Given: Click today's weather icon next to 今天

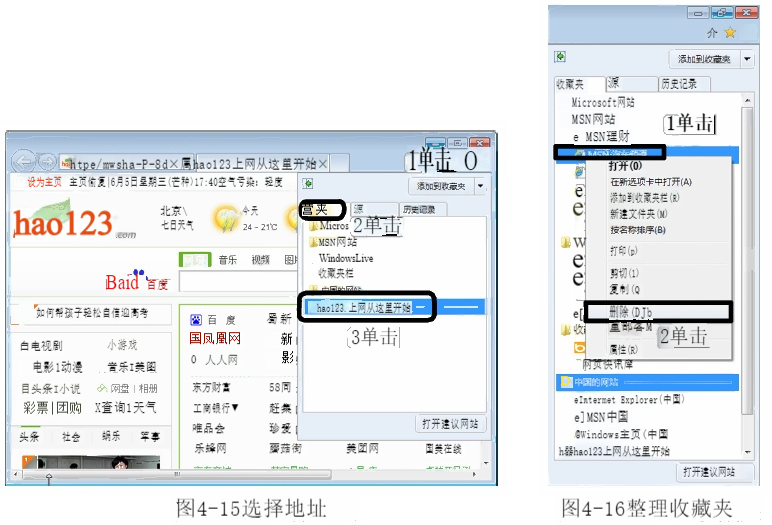Looking at the screenshot, I should 227,219.
